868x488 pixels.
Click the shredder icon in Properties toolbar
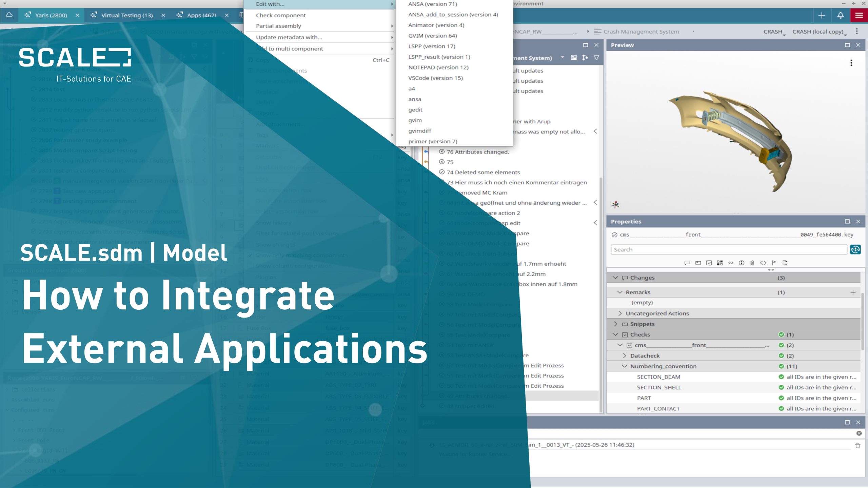coord(785,263)
